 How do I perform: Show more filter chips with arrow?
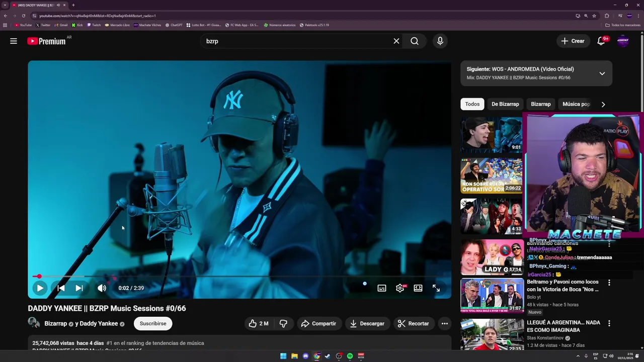click(603, 104)
